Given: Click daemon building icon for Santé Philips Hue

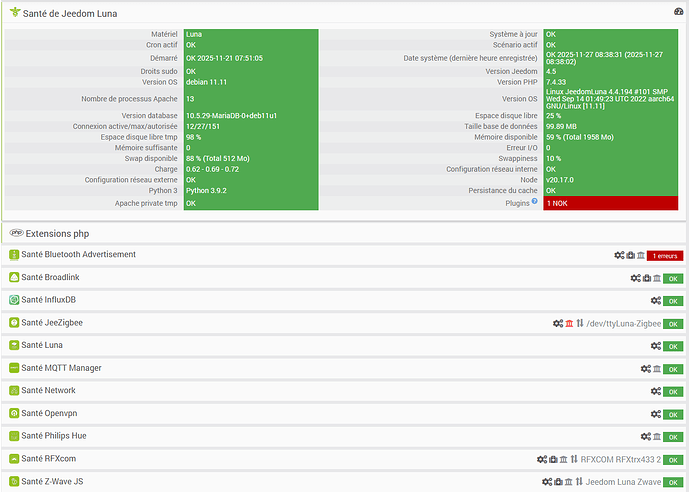Looking at the screenshot, I should point(657,437).
